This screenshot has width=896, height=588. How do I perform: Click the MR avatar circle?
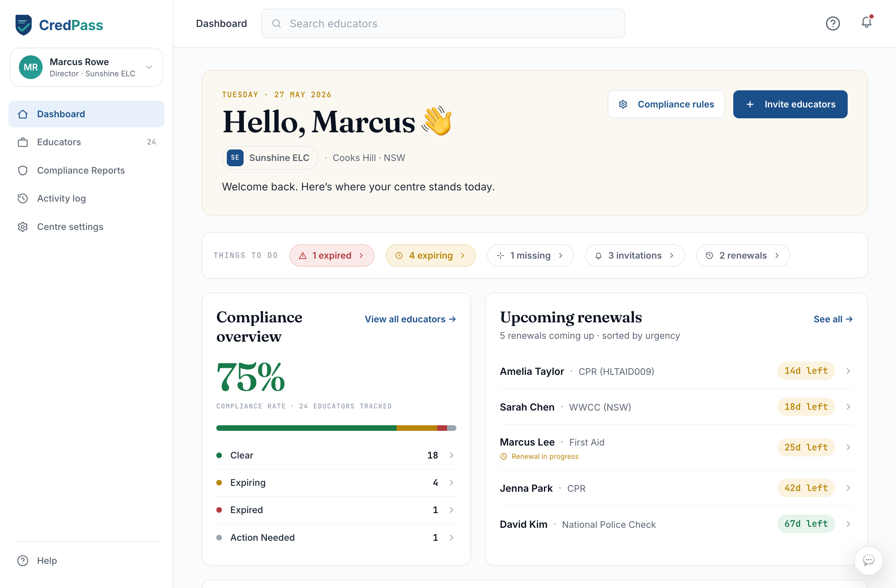tap(30, 67)
